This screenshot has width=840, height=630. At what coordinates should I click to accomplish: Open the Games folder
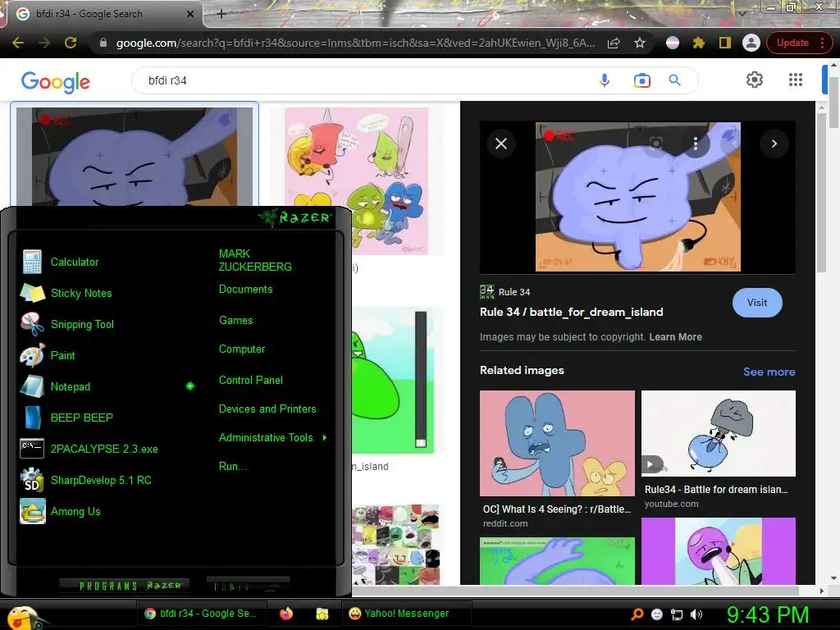pyautogui.click(x=235, y=320)
